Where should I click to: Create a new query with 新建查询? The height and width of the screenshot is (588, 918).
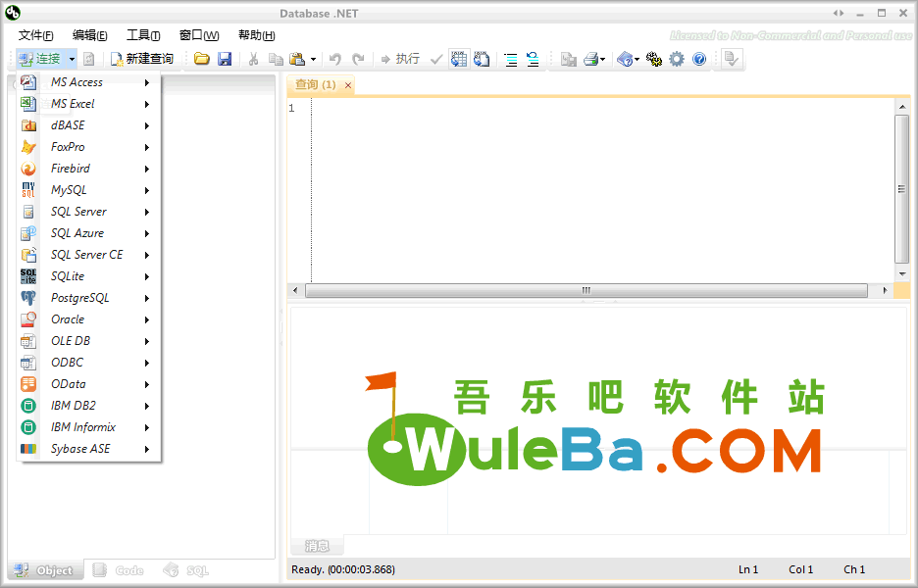[x=142, y=59]
